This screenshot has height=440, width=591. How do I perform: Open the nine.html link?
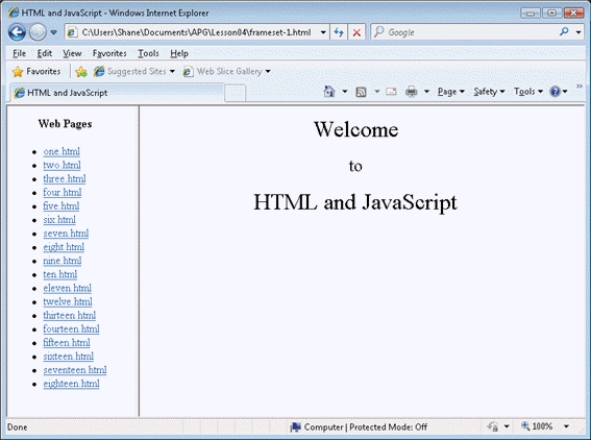pyautogui.click(x=62, y=261)
